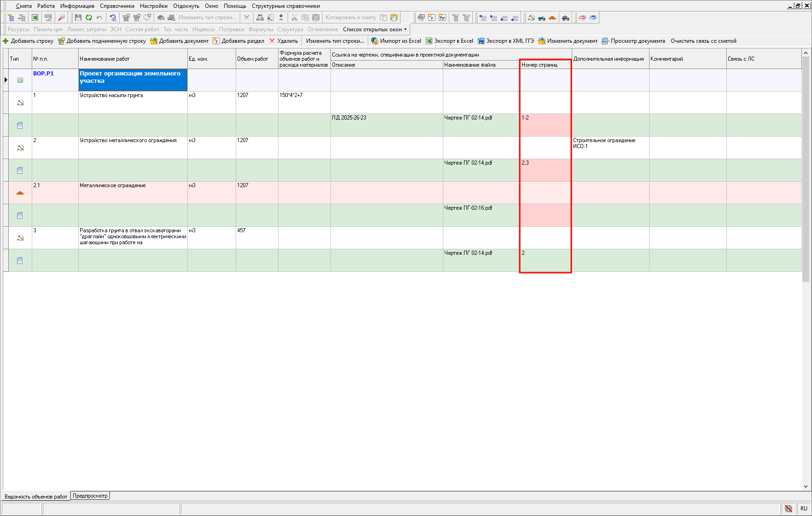Select the materials icon in row 2.1

pos(20,193)
